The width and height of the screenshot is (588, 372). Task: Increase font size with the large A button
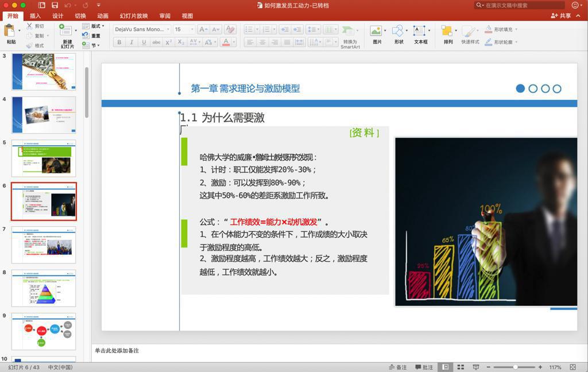[x=203, y=29]
